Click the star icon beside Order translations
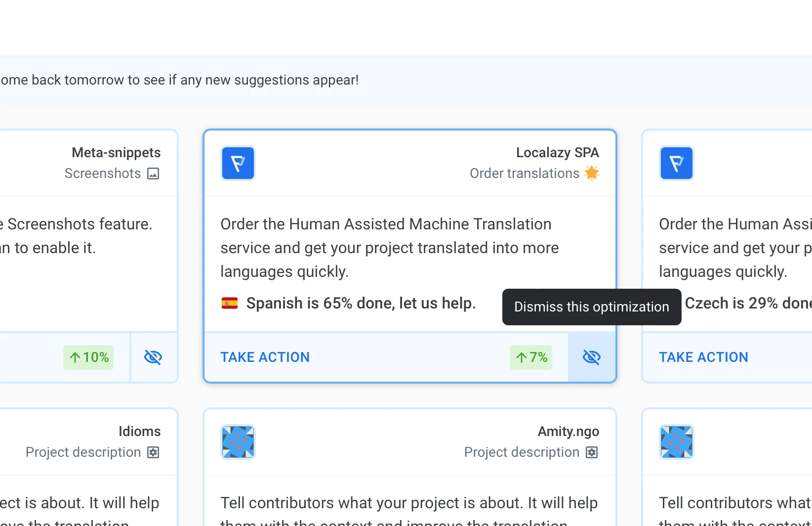812x526 pixels. 591,173
